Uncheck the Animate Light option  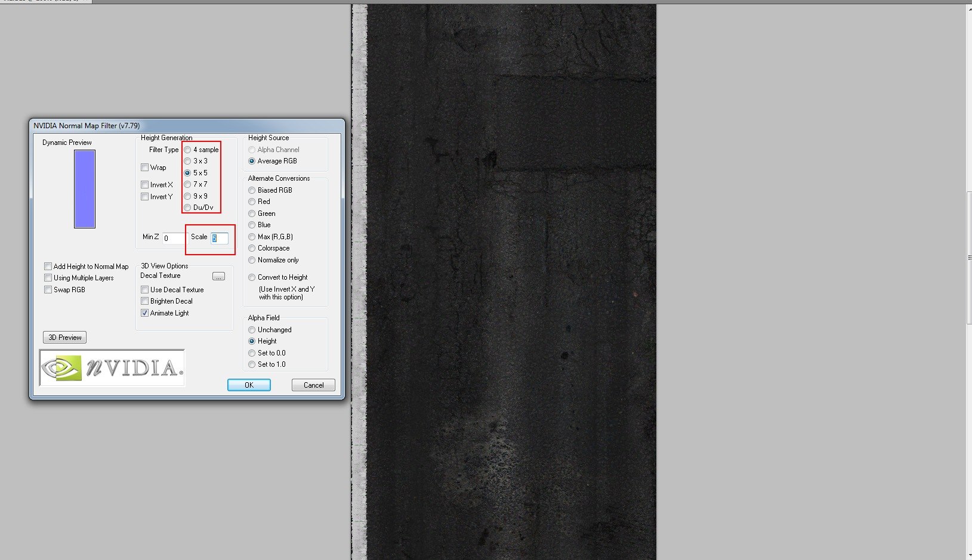coord(145,313)
